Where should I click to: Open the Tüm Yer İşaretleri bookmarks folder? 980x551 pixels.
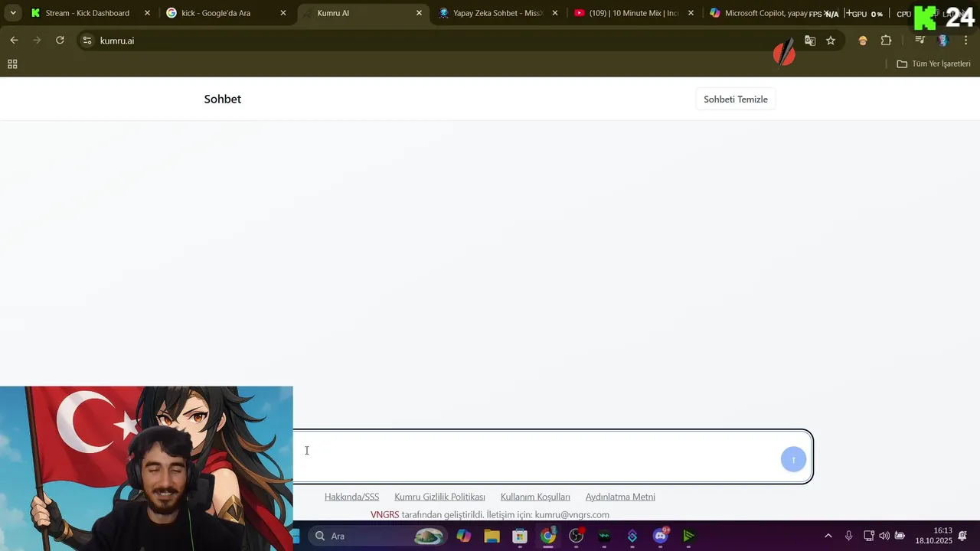pos(934,64)
